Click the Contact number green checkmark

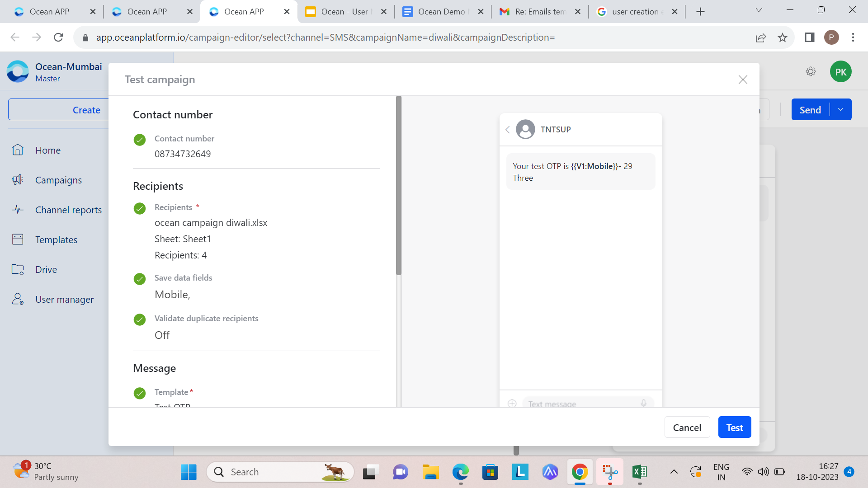tap(140, 140)
